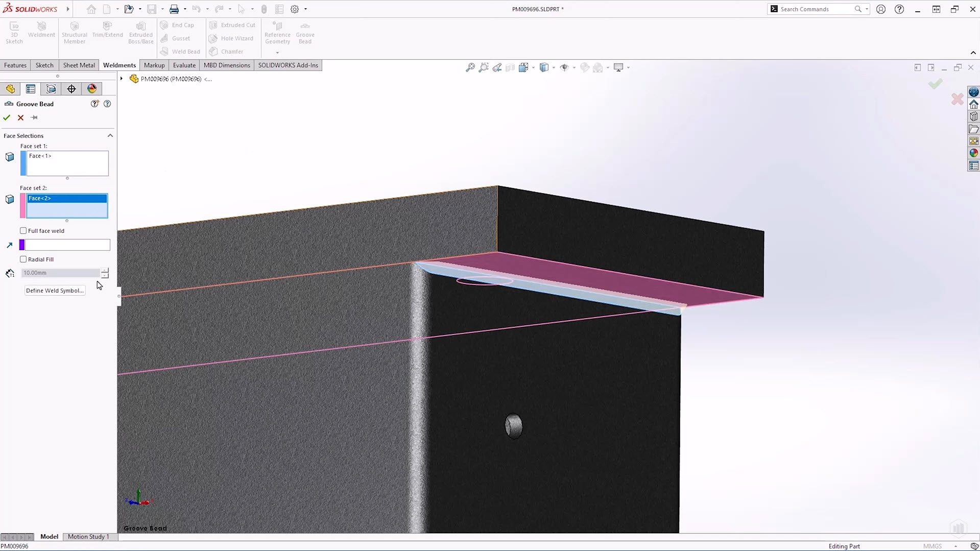980x551 pixels.
Task: Cancel Groove Bead with red X
Action: [20, 117]
